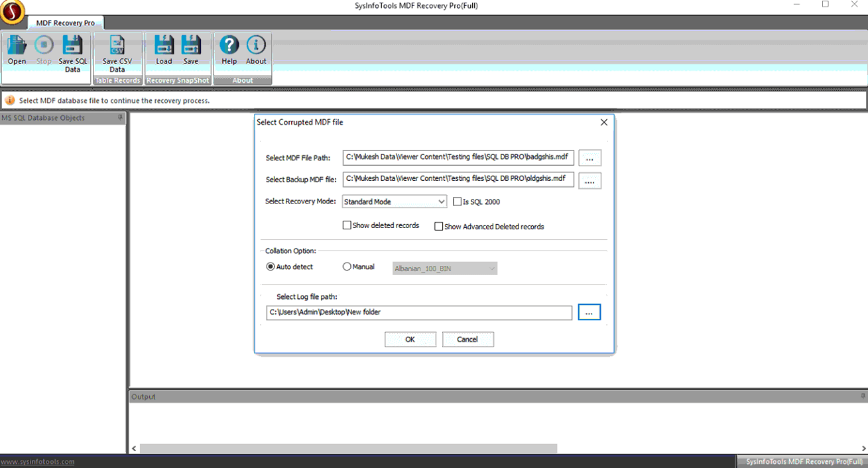Check Show deleted records option
Viewport: 868px width, 468px height.
tap(347, 225)
